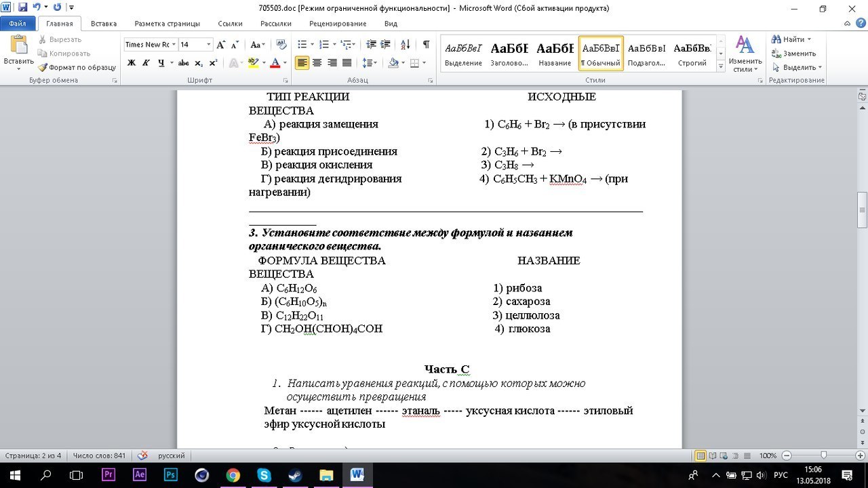Expand the styles gallery More arrow
This screenshot has width=868, height=488.
click(720, 66)
